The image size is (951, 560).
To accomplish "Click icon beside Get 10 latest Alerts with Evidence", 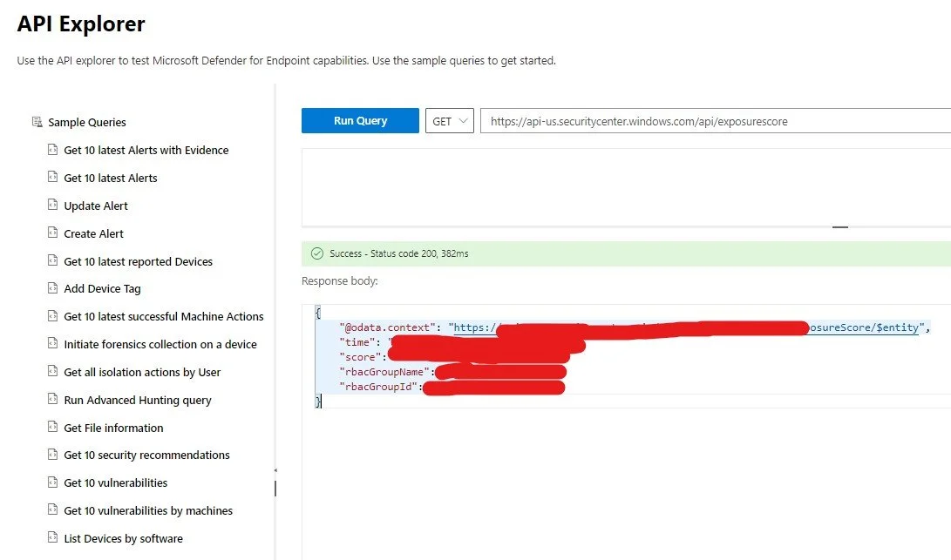I will coord(53,149).
